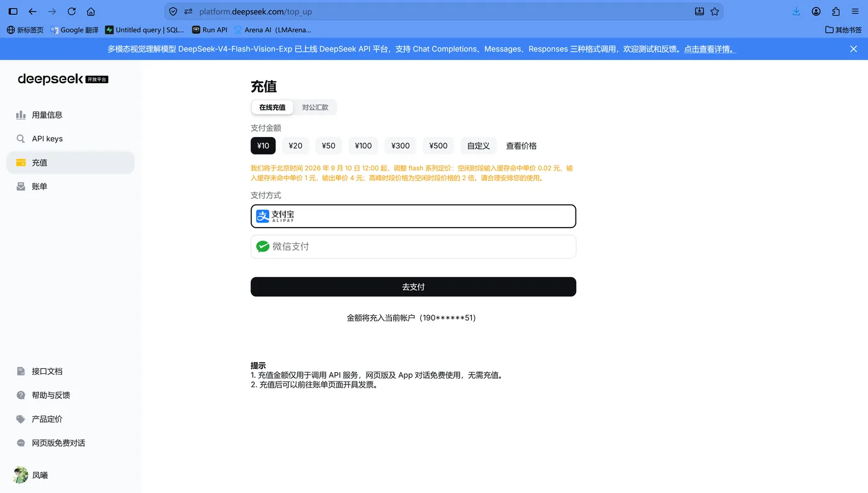Click the 充值 wallet card icon
868x493 pixels.
pyautogui.click(x=20, y=162)
